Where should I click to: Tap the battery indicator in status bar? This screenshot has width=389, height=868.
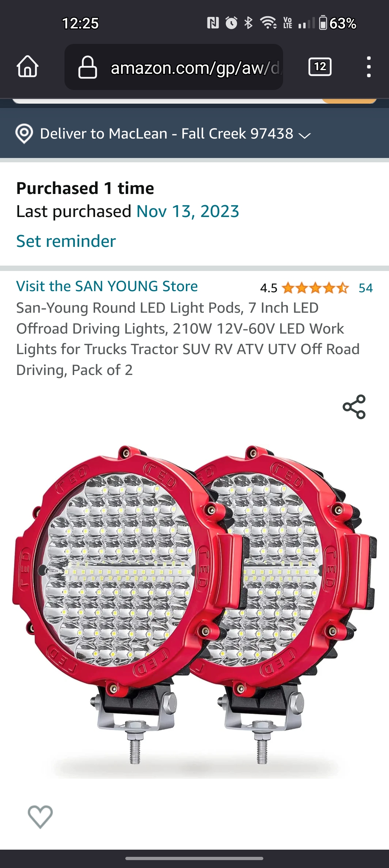[x=323, y=23]
